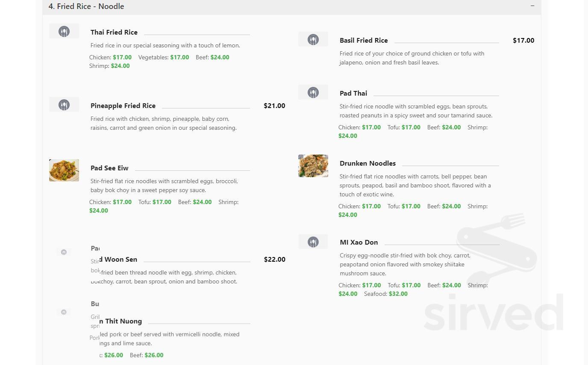The width and height of the screenshot is (588, 365).
Task: Select Tofu $17.00 under Pad Thai
Action: [x=411, y=127]
